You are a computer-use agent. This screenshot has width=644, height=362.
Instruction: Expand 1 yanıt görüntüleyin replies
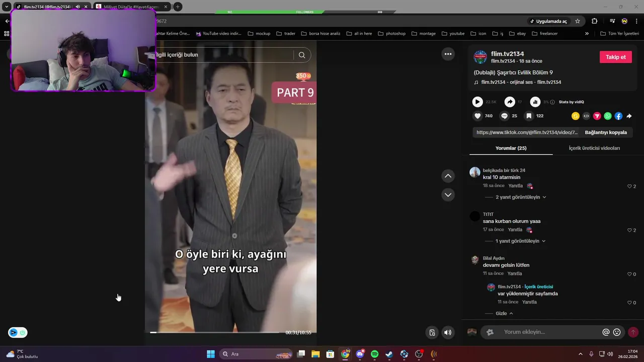(x=521, y=241)
